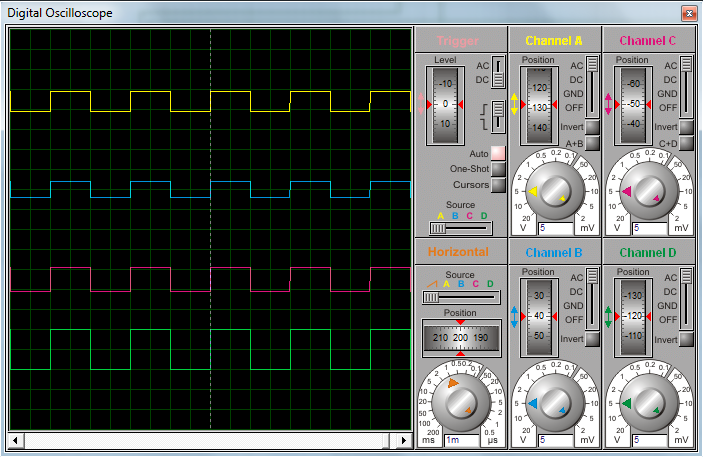Screen dimensions: 703x457
Task: Toggle the Channel A A+B button
Action: [x=592, y=144]
